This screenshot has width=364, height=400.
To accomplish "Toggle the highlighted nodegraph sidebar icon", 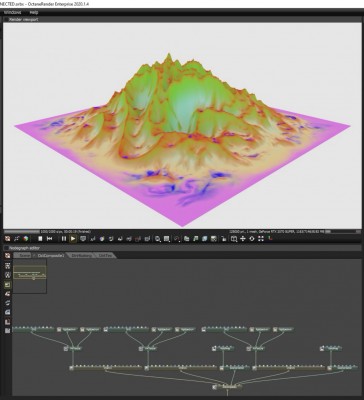I will coord(7,285).
